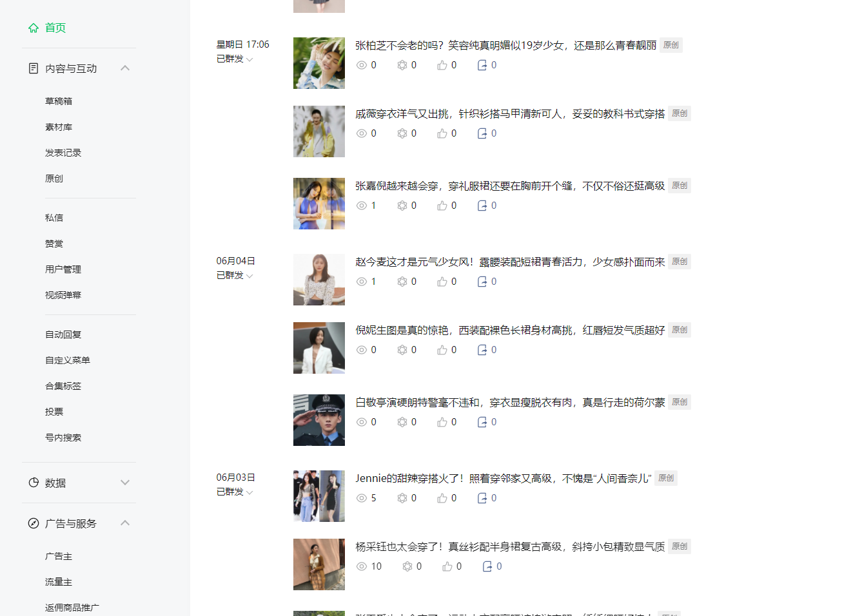Click the view-count eye icon on Jennie article
The width and height of the screenshot is (842, 616).
pos(362,498)
